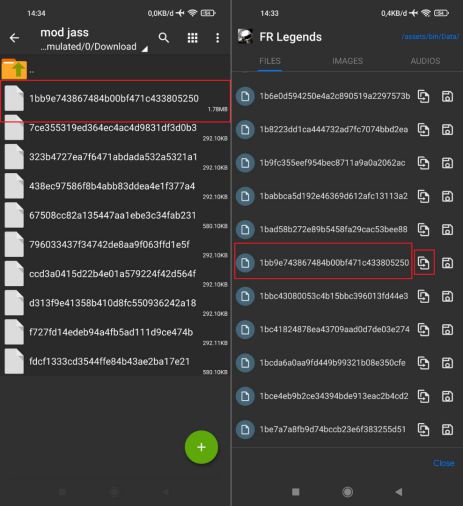Save file 1bad58b272e89b5458fa29cac53bee88
This screenshot has height=506, width=463.
coord(447,230)
